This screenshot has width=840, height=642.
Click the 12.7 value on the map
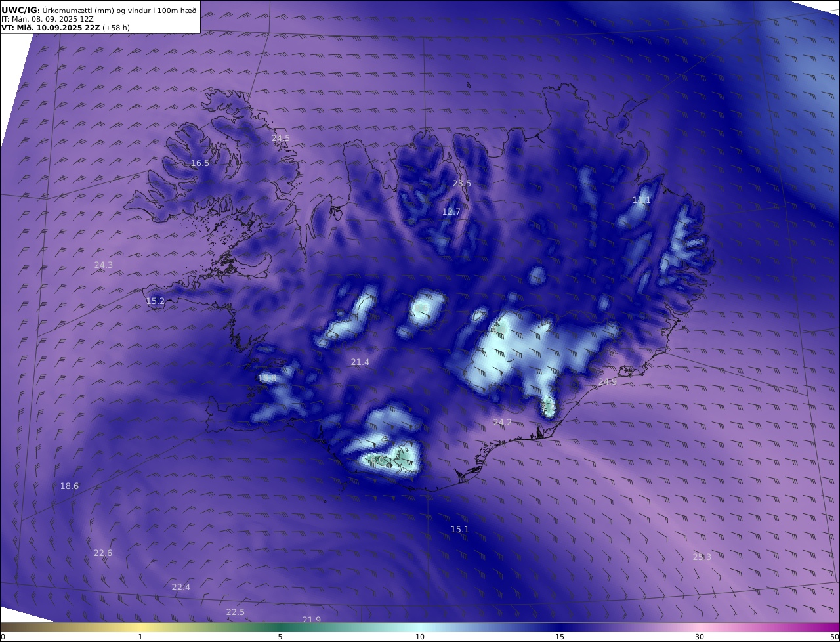coord(451,212)
